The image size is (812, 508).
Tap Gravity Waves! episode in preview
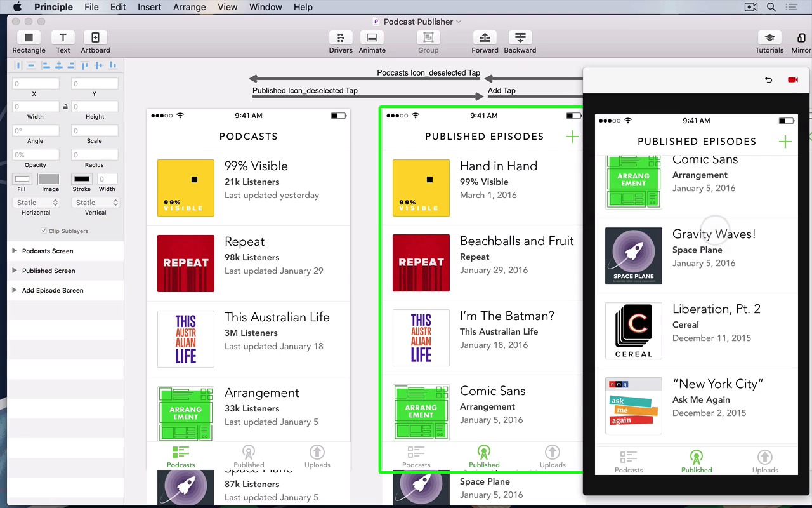697,256
